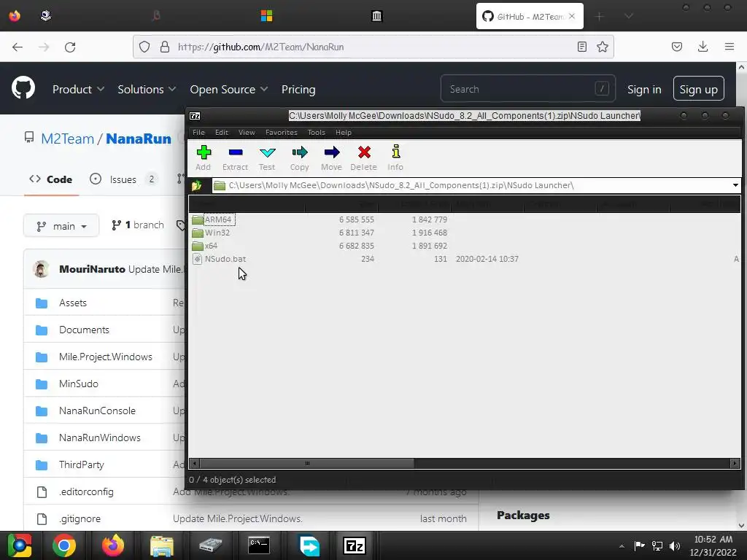Screen dimensions: 747x560
Task: Close the GitHub M2Team tab
Action: click(x=572, y=16)
